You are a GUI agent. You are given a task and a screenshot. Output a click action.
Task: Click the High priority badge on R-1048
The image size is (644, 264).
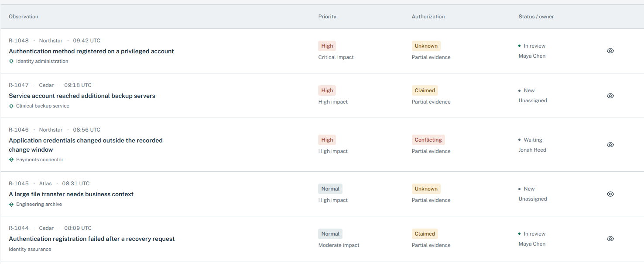point(327,46)
